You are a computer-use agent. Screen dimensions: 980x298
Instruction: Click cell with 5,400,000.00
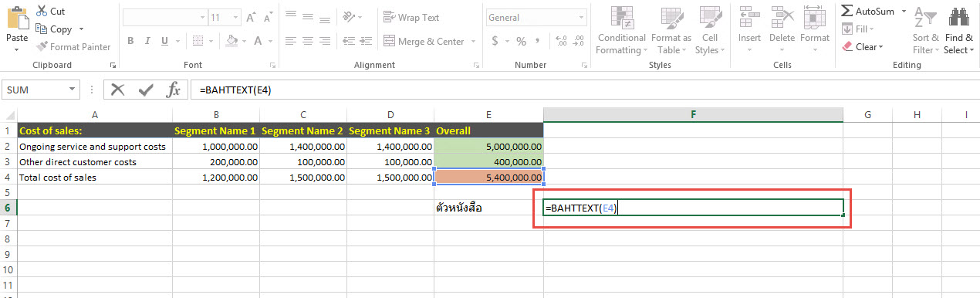(489, 177)
